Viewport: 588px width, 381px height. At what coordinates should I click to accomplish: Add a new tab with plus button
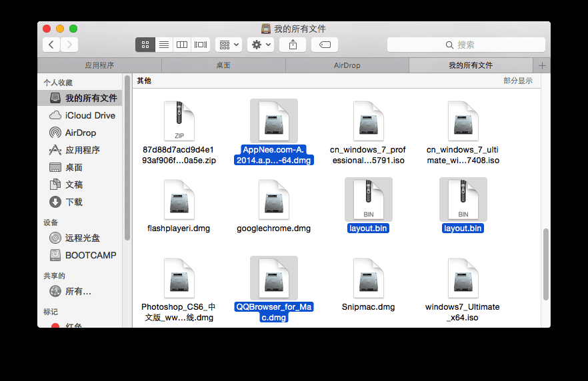(x=542, y=65)
